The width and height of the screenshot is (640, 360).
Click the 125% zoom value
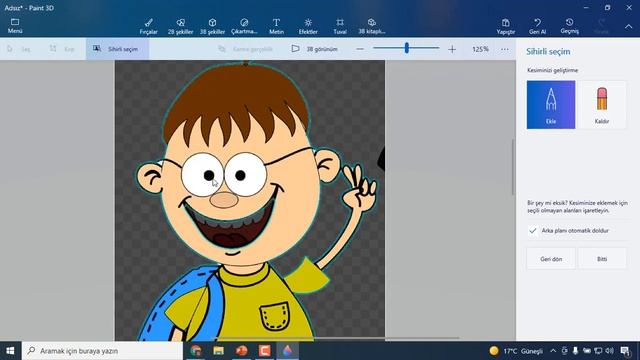[x=480, y=49]
